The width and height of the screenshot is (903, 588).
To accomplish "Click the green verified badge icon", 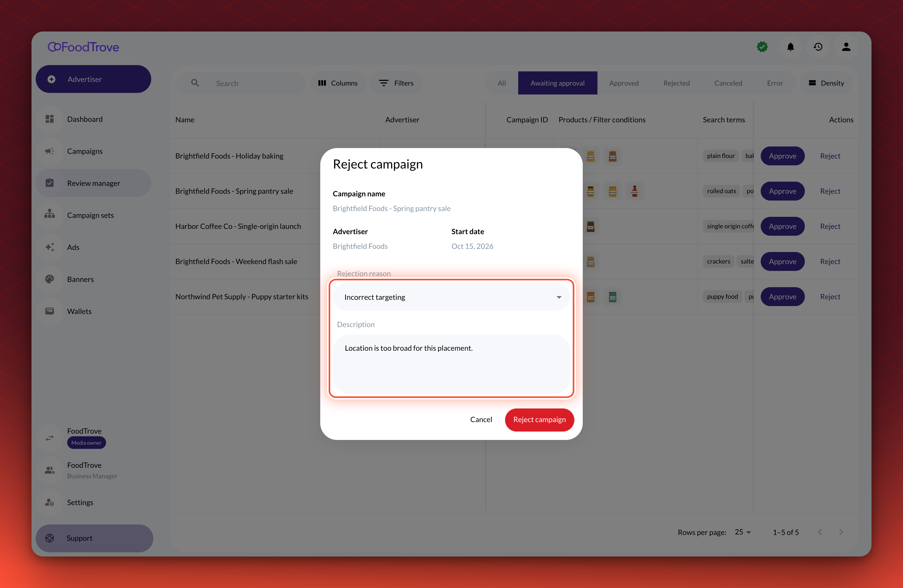I will tap(762, 47).
